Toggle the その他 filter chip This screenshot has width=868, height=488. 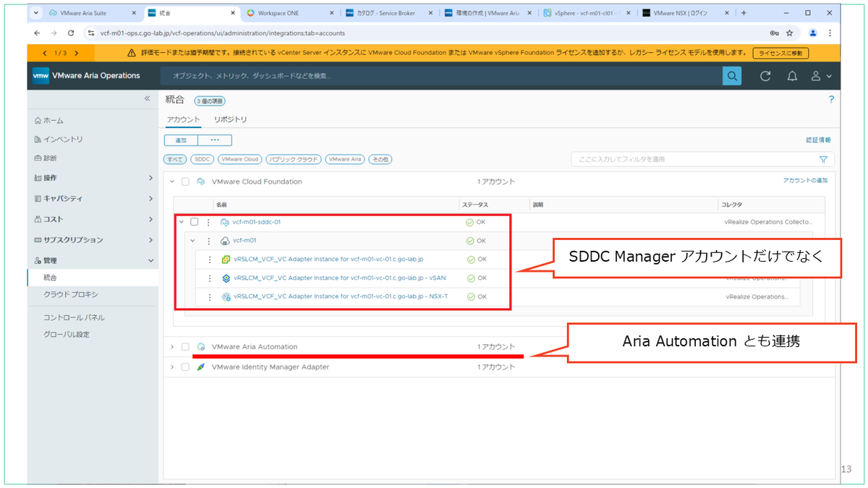(x=380, y=159)
